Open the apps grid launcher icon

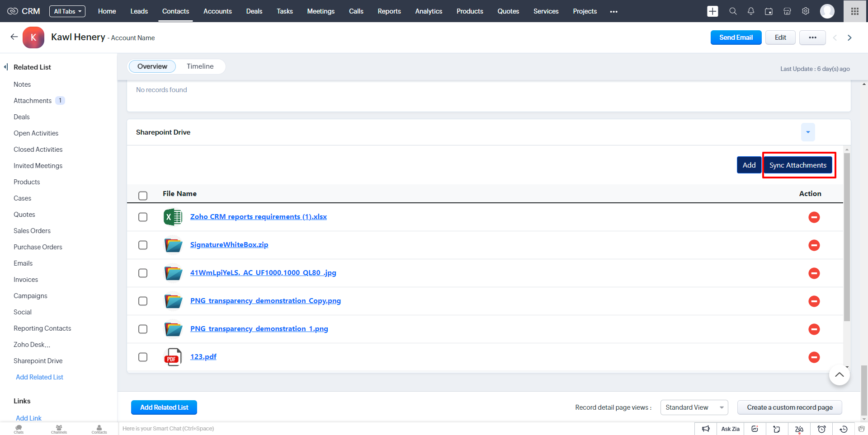[x=855, y=11]
